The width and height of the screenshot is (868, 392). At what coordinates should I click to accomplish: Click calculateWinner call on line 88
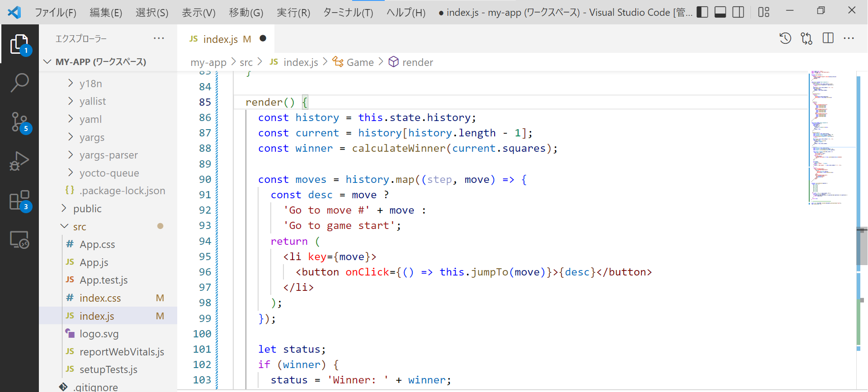pos(398,148)
